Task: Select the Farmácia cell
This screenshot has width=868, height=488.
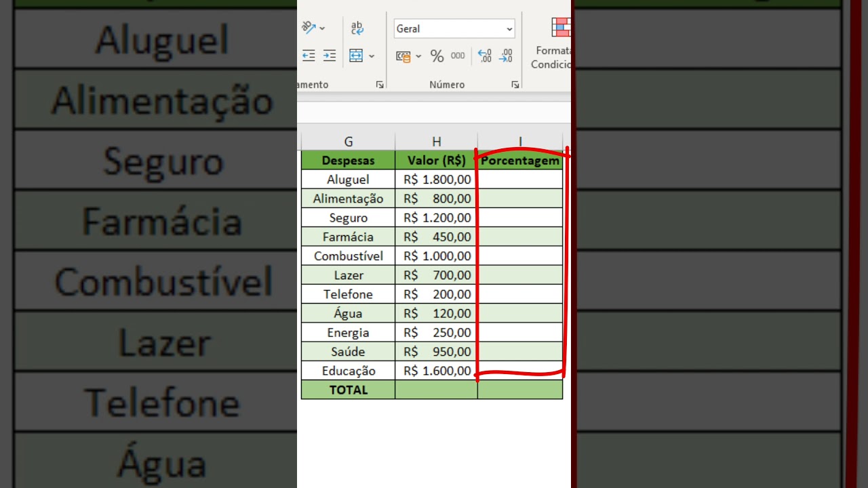Action: tap(348, 237)
